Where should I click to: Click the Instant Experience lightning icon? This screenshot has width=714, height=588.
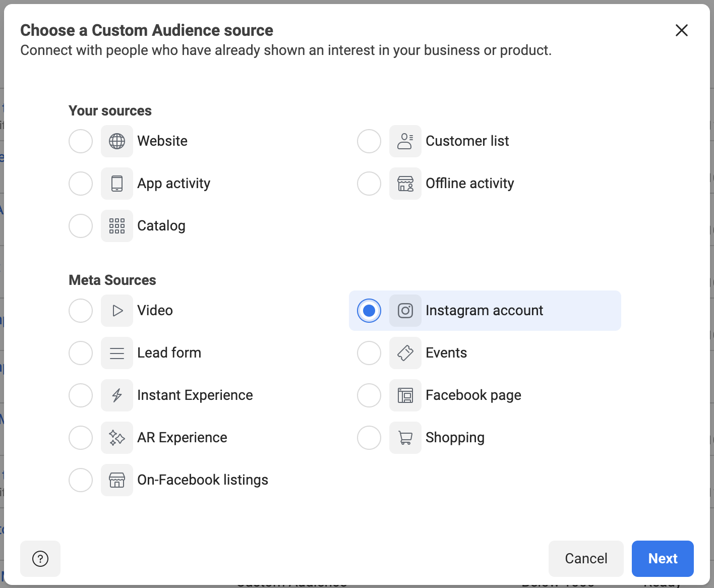click(x=117, y=395)
